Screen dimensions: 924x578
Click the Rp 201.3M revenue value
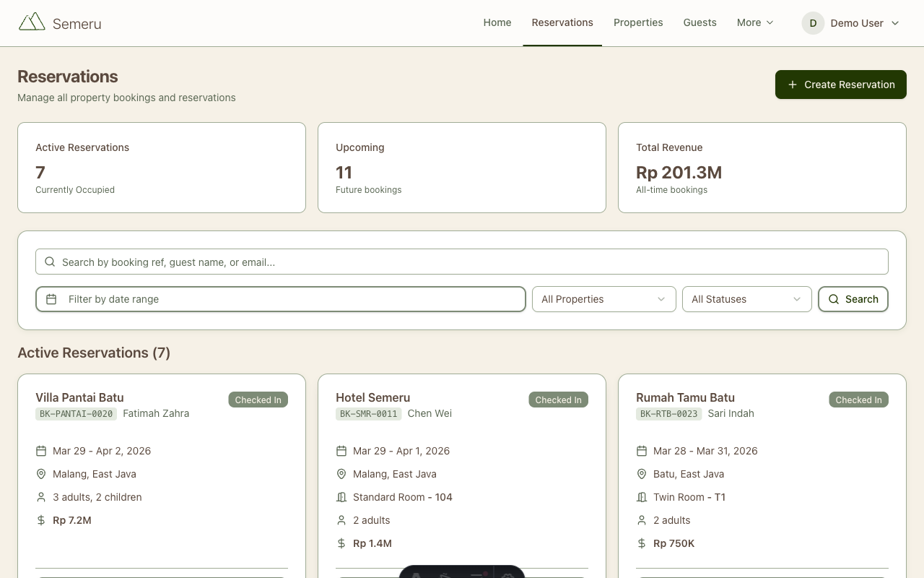679,173
